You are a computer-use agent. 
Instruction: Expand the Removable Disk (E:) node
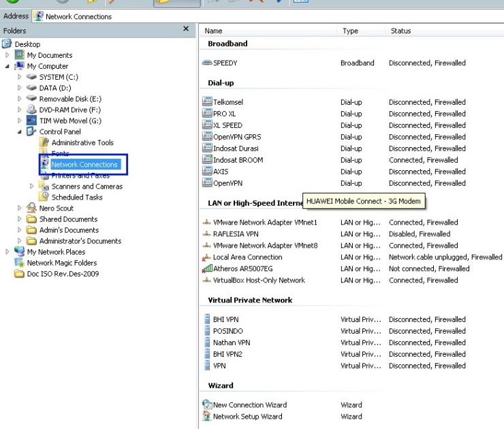point(19,99)
